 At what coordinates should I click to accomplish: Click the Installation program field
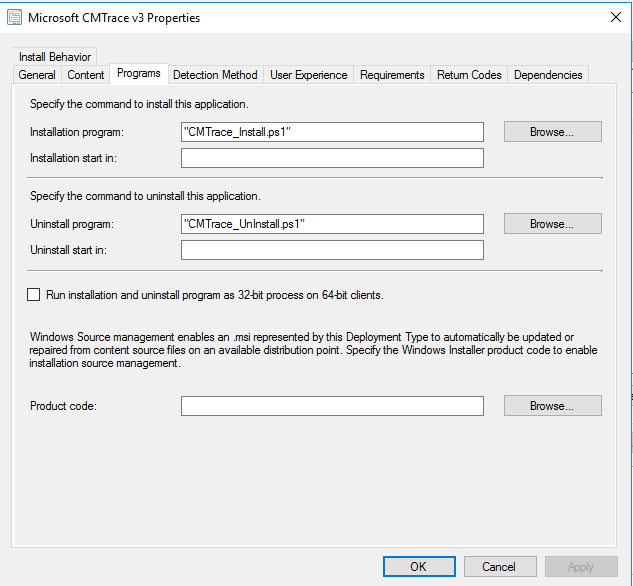tap(332, 132)
